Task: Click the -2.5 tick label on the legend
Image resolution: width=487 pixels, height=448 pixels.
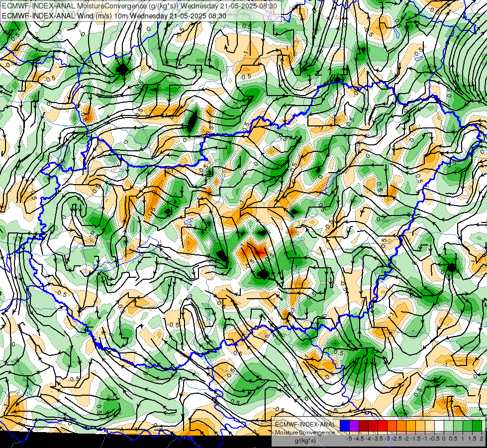Action: 396,439
